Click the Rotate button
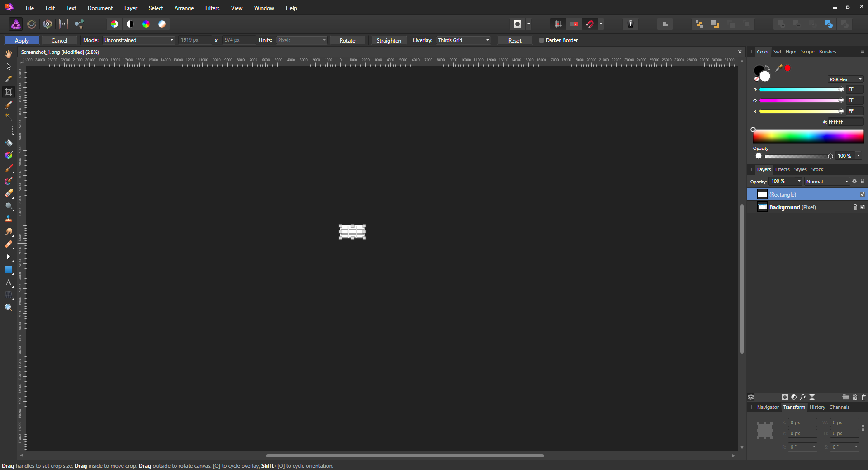This screenshot has width=868, height=470. tap(347, 40)
